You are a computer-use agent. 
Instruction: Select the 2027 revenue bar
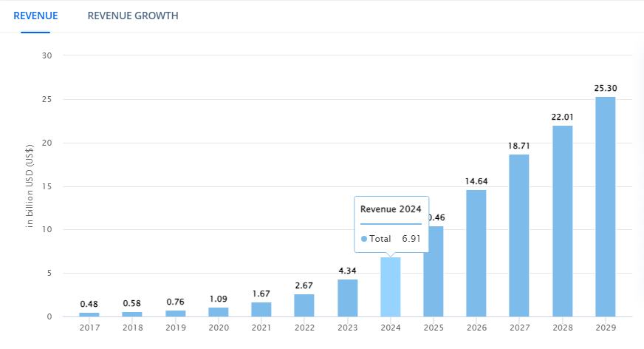click(x=519, y=236)
